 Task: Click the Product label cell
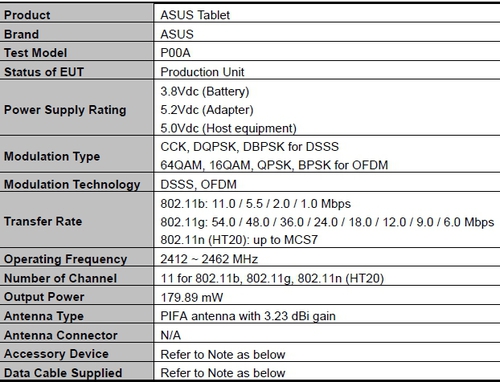click(x=77, y=13)
